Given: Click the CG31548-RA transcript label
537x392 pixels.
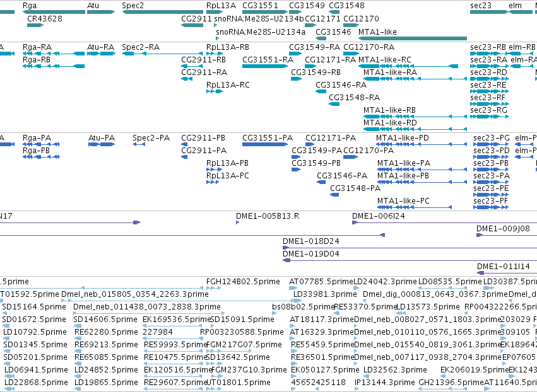Looking at the screenshot, I should [x=355, y=97].
